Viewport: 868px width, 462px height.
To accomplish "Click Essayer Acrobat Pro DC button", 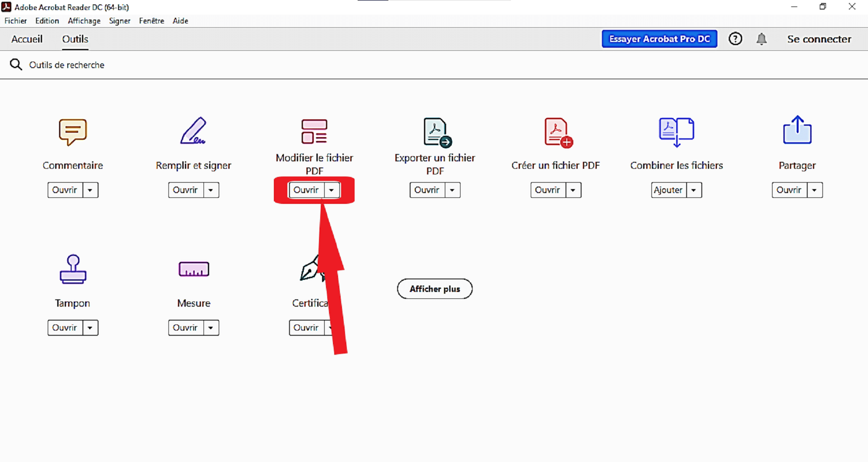I will click(x=659, y=39).
